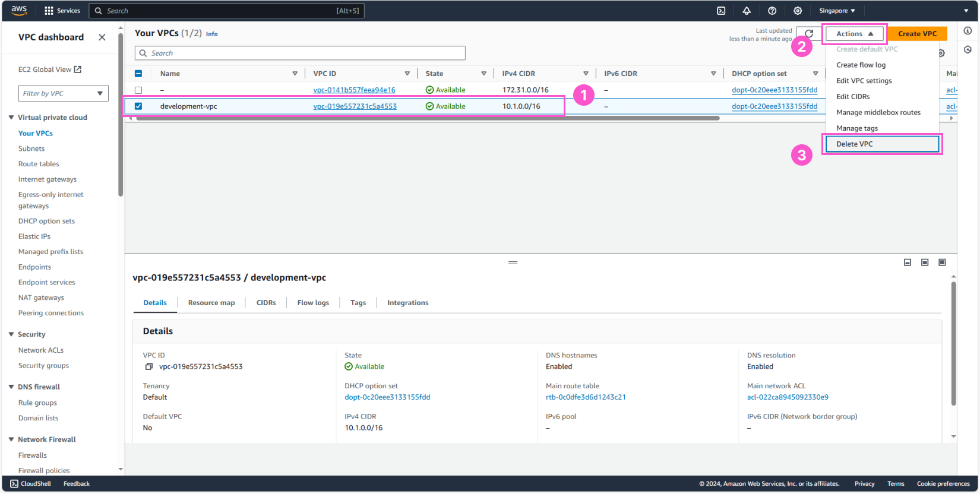Viewport: 980px width, 494px height.
Task: Open the AWS home logo
Action: coord(19,10)
